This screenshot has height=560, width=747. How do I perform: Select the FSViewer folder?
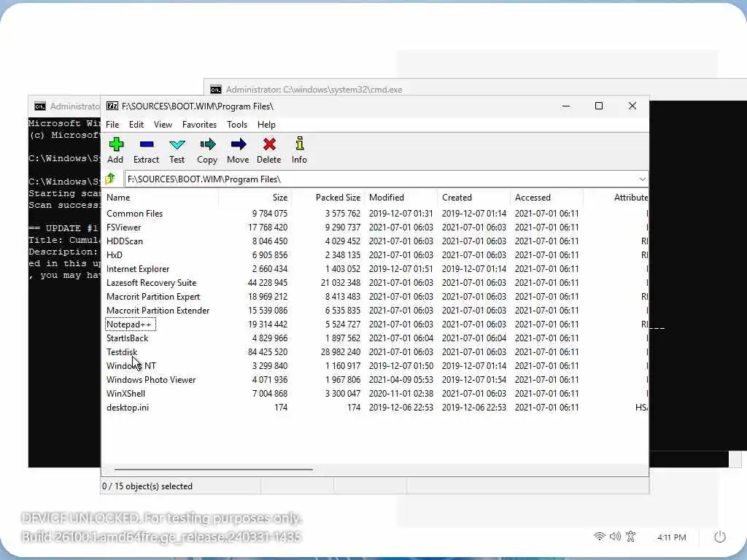pyautogui.click(x=123, y=227)
